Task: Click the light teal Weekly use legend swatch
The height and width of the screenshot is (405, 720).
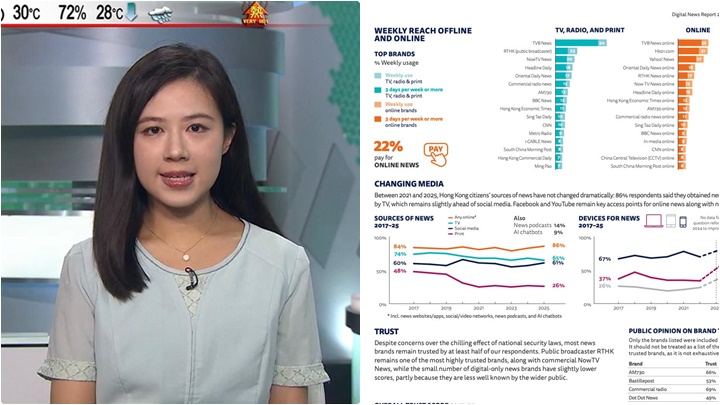Action: coord(377,76)
